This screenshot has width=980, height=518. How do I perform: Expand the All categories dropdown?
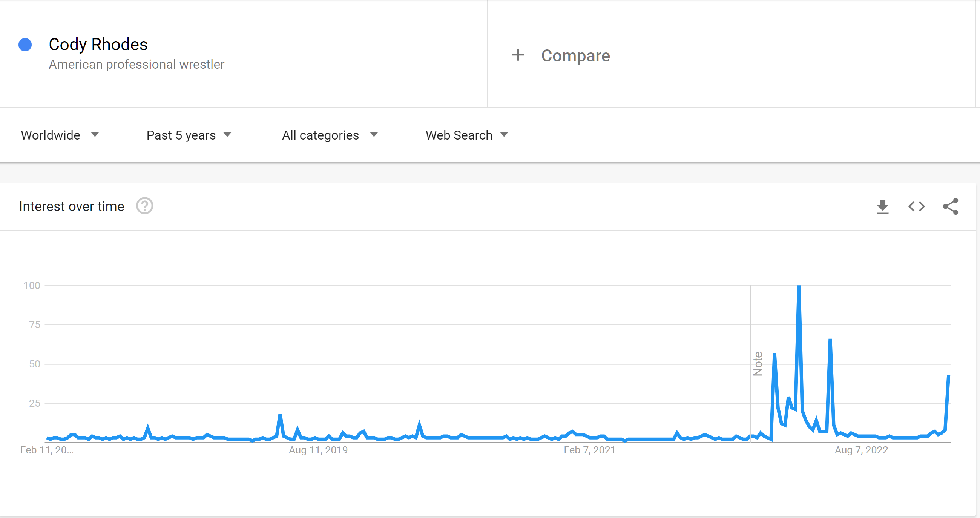330,135
